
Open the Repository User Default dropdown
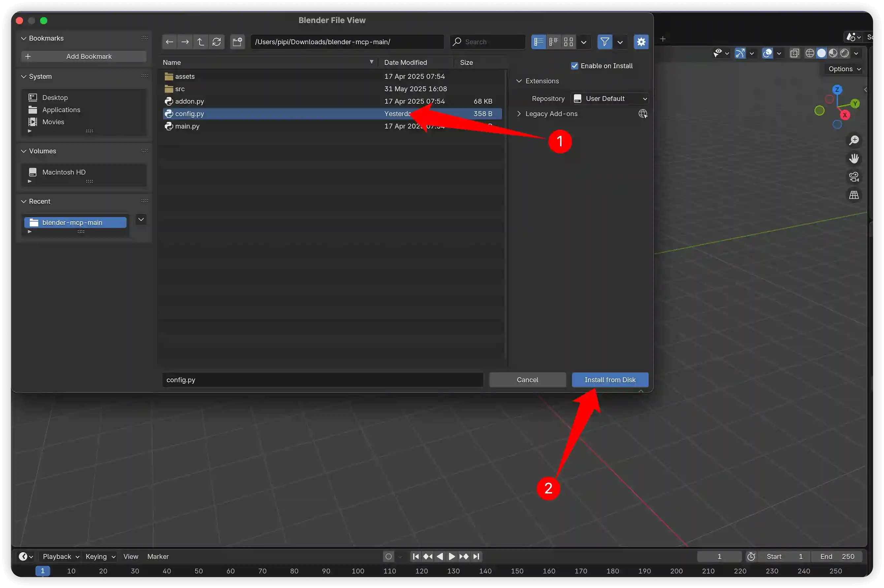click(610, 99)
